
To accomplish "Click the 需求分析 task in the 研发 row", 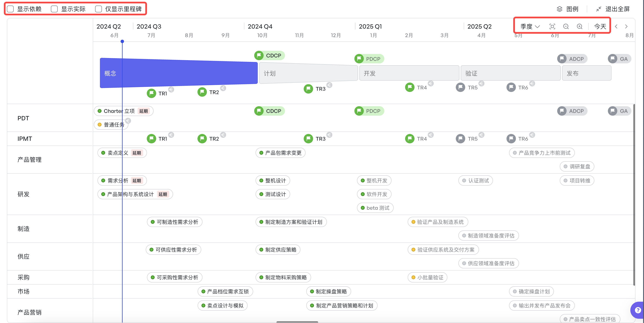I will [122, 180].
